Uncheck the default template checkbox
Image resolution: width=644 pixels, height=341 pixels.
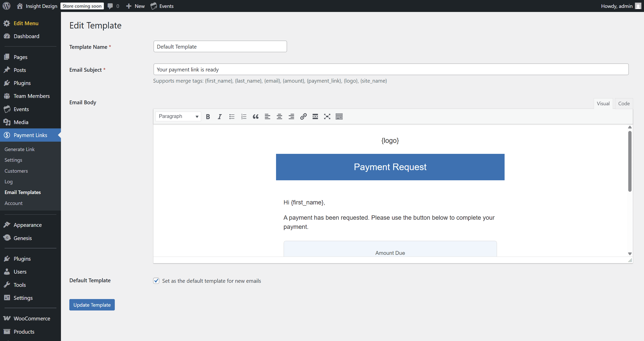pos(156,281)
